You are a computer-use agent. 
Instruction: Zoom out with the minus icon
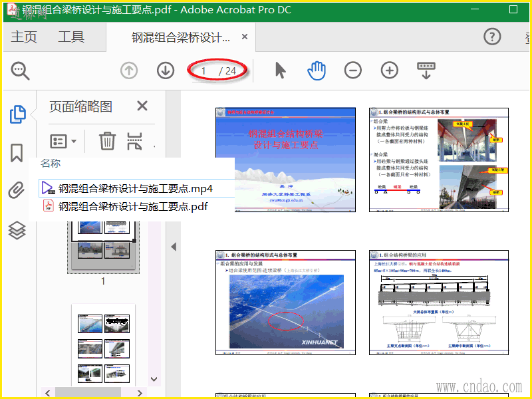tap(353, 70)
